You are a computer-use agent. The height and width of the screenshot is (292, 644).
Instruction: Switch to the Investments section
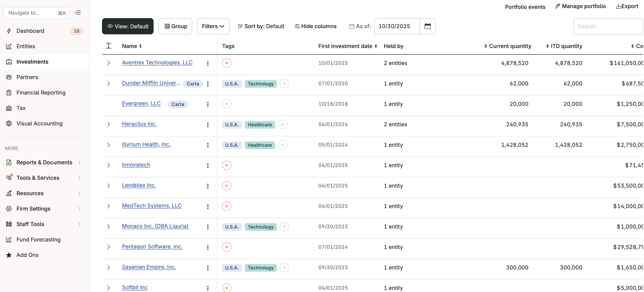pyautogui.click(x=33, y=62)
